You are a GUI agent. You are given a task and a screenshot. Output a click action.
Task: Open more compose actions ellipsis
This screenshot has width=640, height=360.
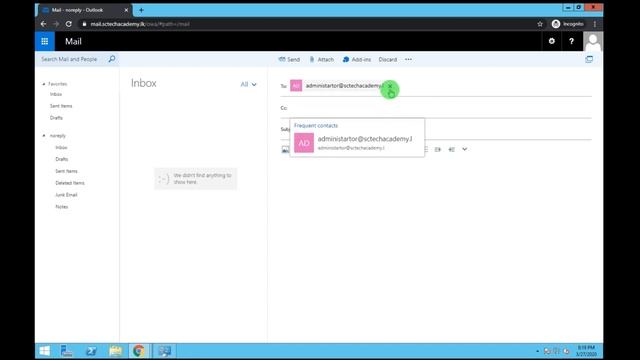[408, 59]
